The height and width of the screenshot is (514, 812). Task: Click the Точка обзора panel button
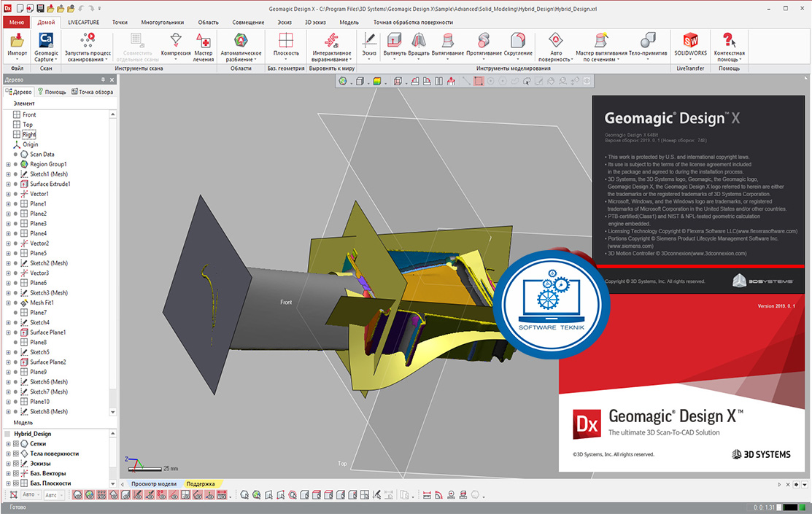pos(92,92)
